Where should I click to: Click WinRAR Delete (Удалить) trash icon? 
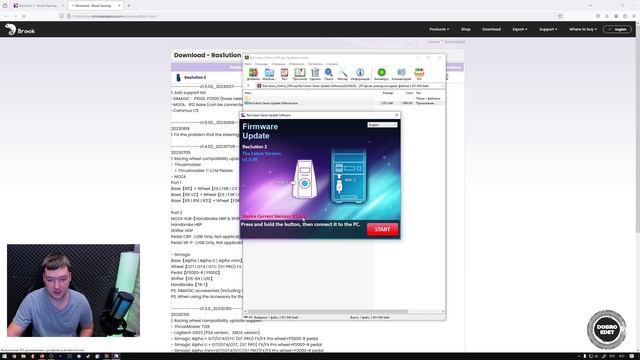click(x=315, y=74)
